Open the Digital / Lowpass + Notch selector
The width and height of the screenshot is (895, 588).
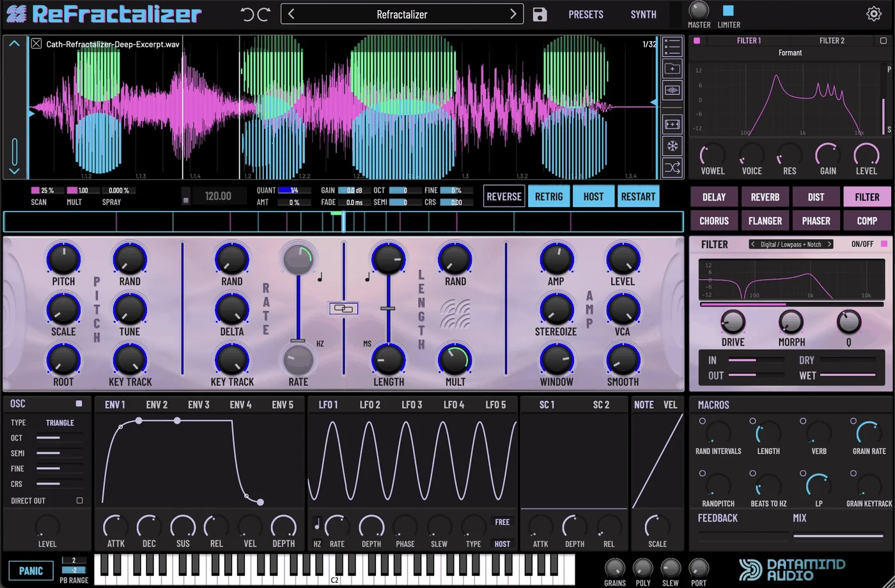click(x=791, y=244)
